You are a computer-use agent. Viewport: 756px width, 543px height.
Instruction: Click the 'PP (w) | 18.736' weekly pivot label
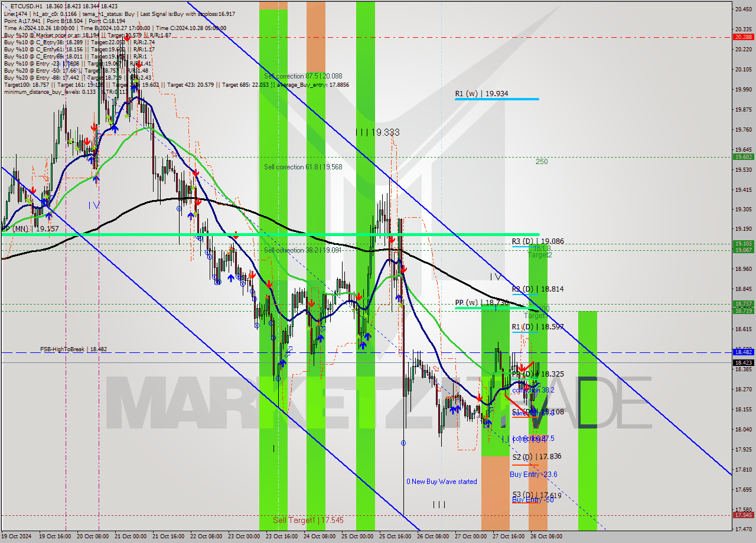(482, 302)
